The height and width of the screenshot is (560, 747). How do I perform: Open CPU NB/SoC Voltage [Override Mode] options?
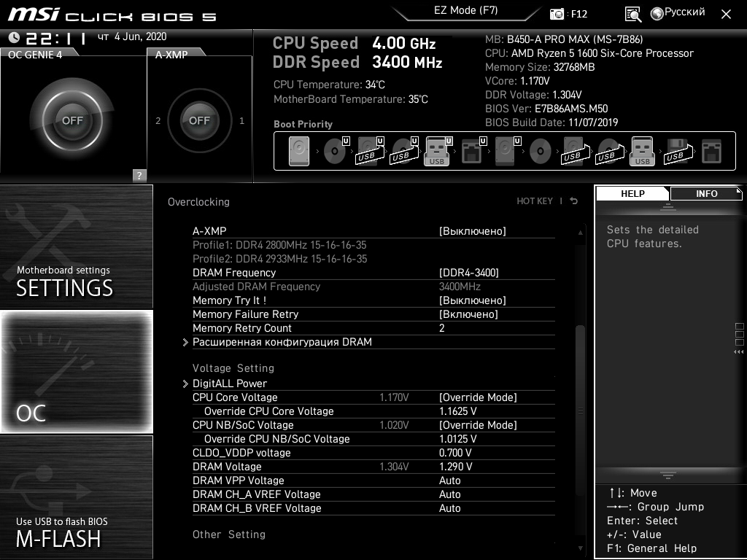(478, 425)
